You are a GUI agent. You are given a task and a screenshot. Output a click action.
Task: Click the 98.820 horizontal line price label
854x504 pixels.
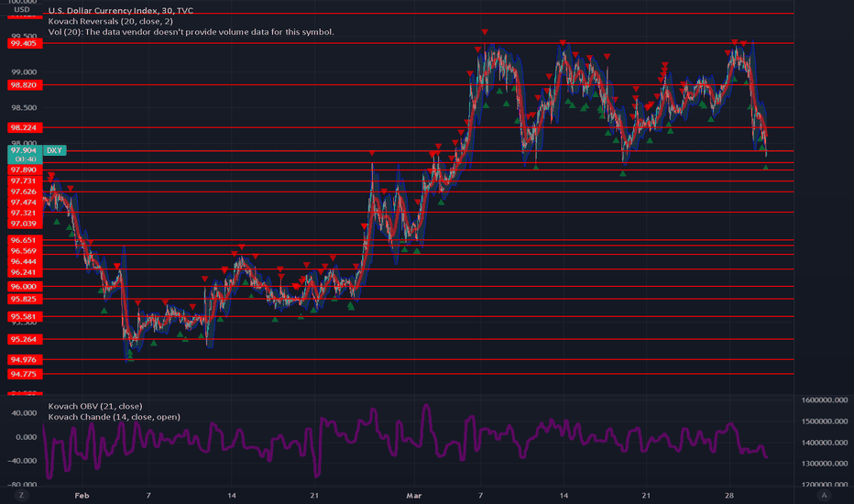(x=25, y=85)
